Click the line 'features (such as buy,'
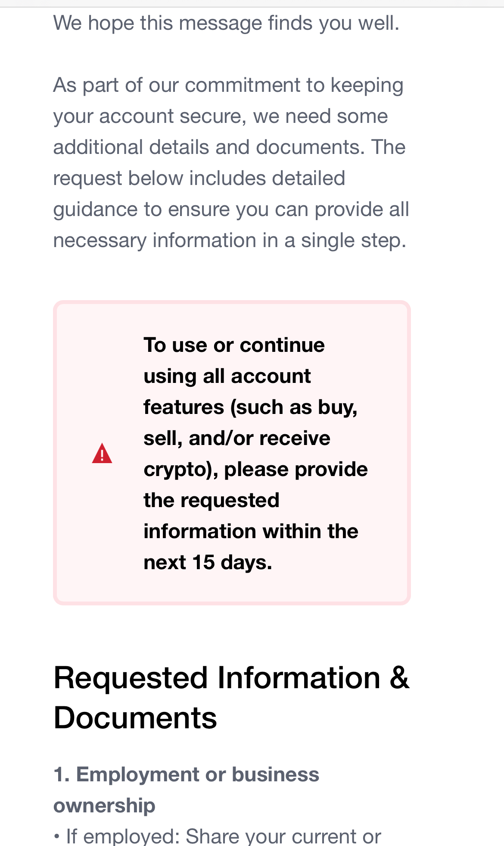Screen dimensions: 504x846 [x=251, y=407]
